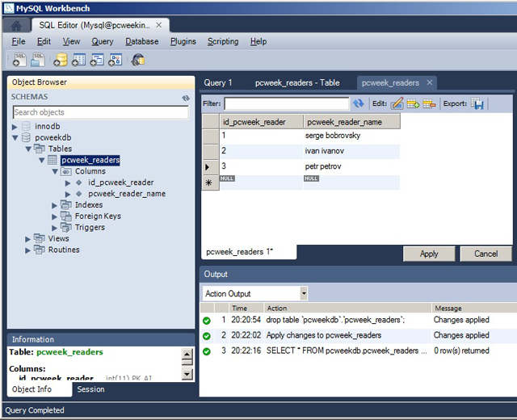Switch to the Query 1 tab

coord(218,82)
